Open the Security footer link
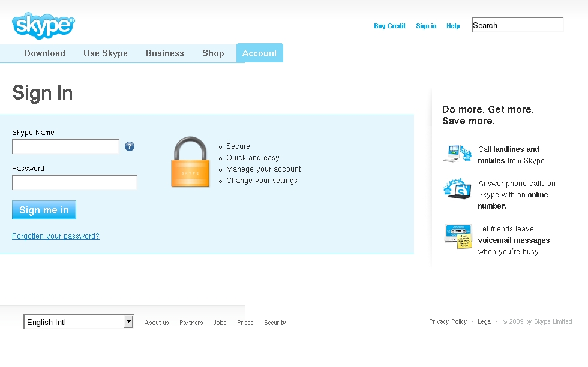The image size is (588, 367). [275, 323]
